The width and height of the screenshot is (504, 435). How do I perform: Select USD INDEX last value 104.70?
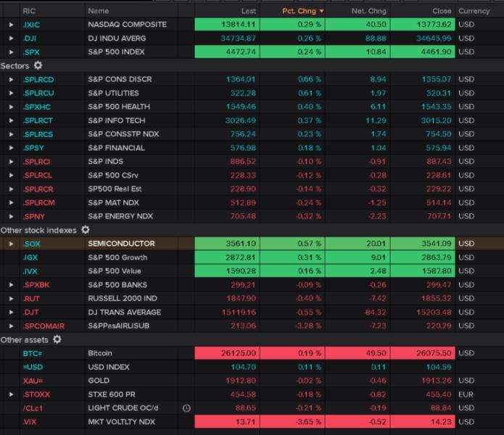[244, 367]
